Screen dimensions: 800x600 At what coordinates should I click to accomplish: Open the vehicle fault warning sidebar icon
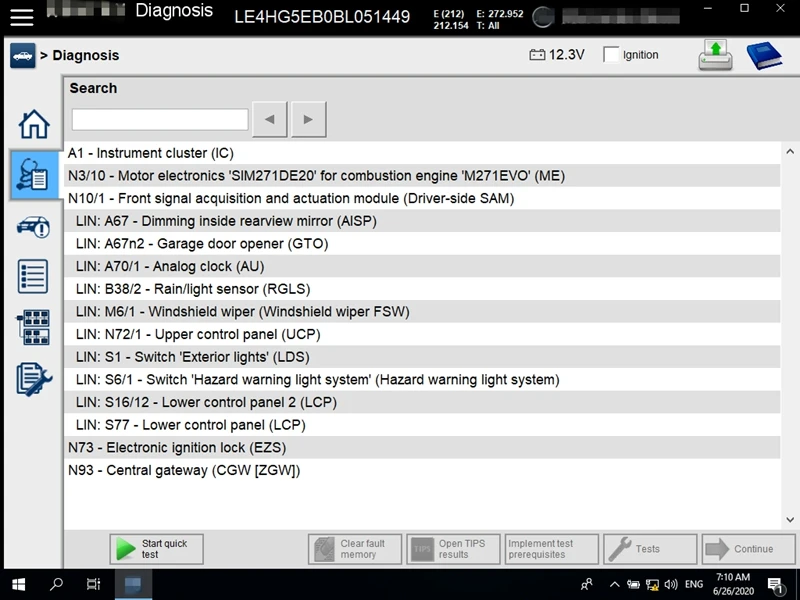[x=34, y=227]
